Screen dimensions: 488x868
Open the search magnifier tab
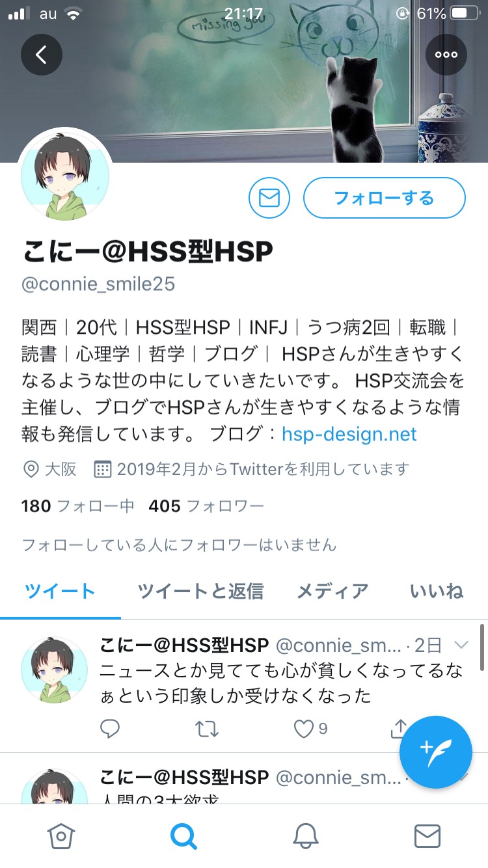pyautogui.click(x=183, y=836)
